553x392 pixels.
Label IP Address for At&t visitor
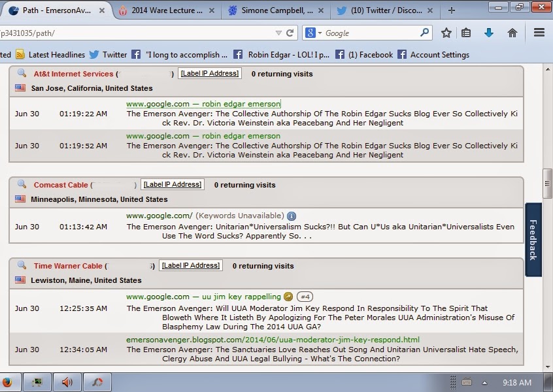[210, 73]
